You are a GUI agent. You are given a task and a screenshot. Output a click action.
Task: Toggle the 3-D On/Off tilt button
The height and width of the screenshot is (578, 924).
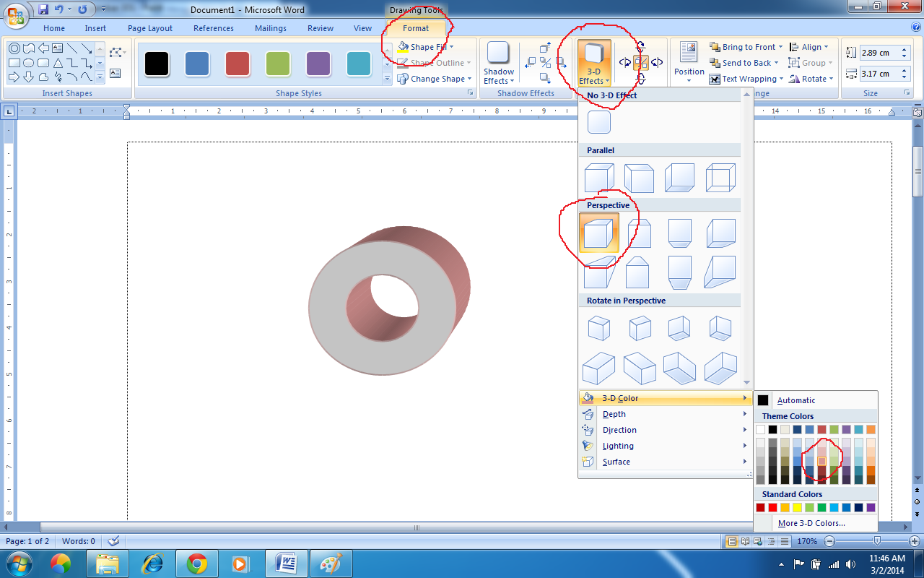[640, 63]
